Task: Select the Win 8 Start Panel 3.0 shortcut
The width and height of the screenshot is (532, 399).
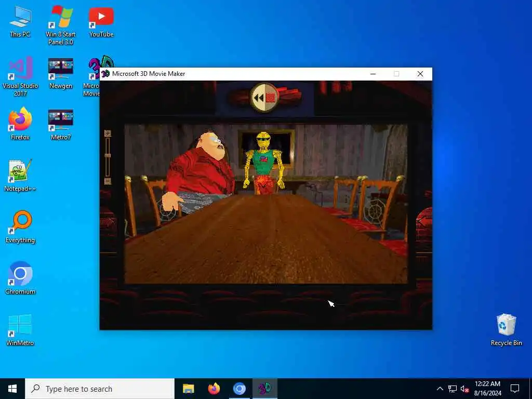Action: coord(60,25)
